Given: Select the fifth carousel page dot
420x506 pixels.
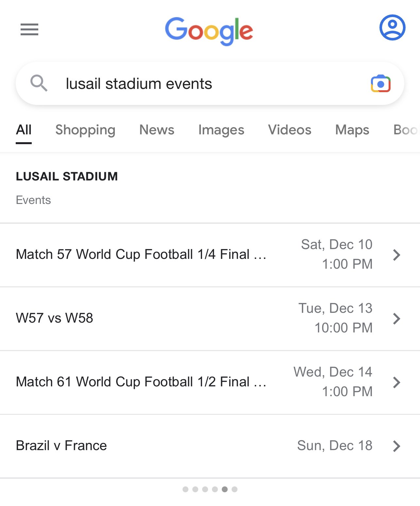Looking at the screenshot, I should pyautogui.click(x=225, y=489).
